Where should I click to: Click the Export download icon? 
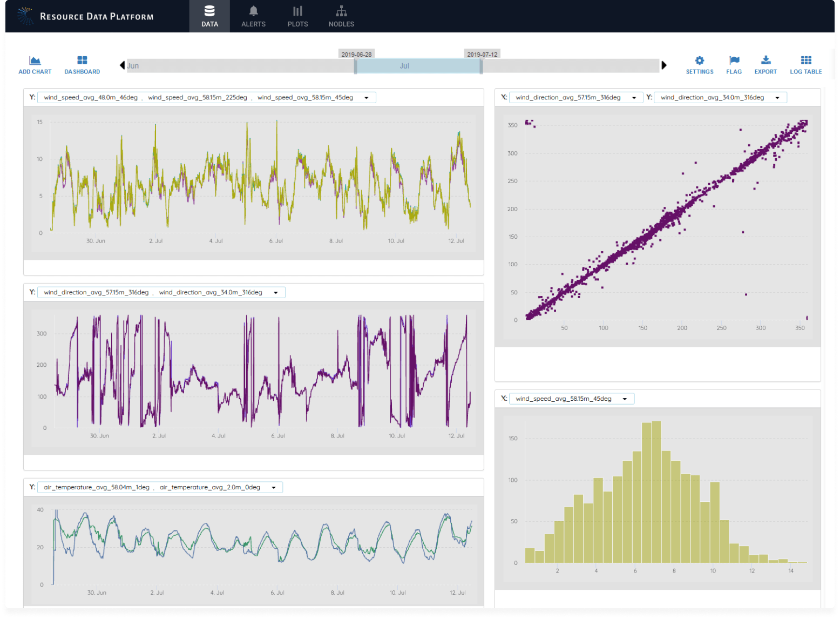click(x=766, y=60)
